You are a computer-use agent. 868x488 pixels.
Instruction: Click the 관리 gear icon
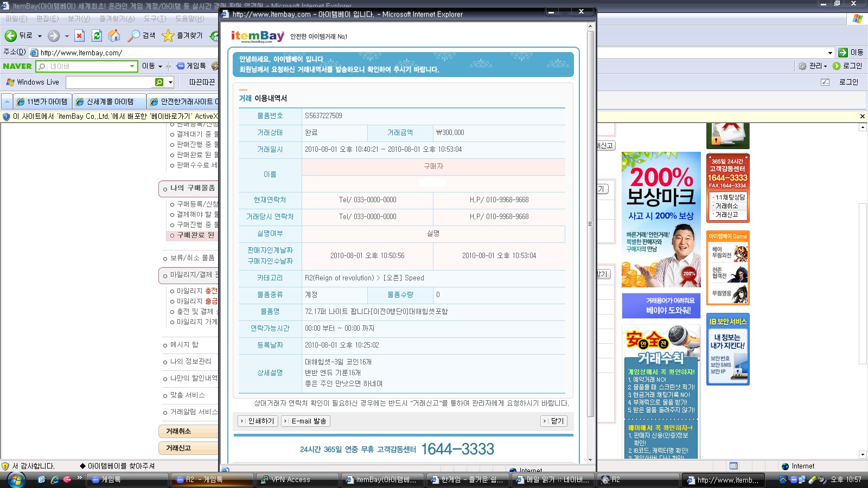802,66
